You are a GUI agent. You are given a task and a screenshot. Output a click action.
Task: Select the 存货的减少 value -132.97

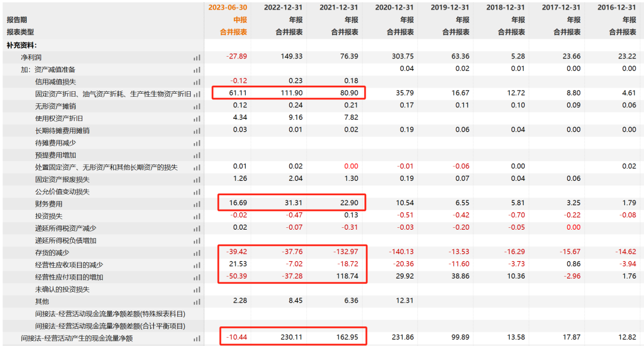tap(346, 252)
